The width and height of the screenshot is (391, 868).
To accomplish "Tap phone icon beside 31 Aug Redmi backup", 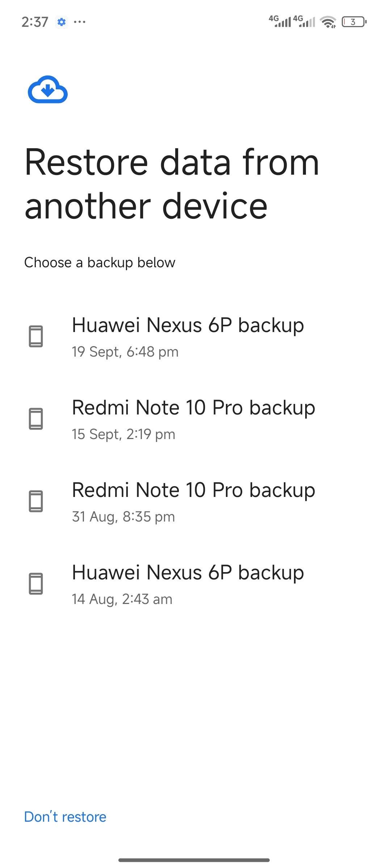I will point(36,501).
